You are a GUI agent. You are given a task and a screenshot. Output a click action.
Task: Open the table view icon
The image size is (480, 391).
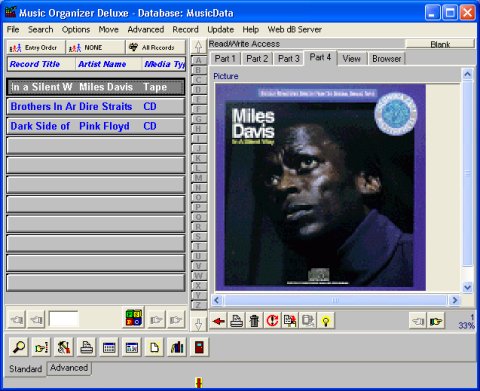pos(109,347)
